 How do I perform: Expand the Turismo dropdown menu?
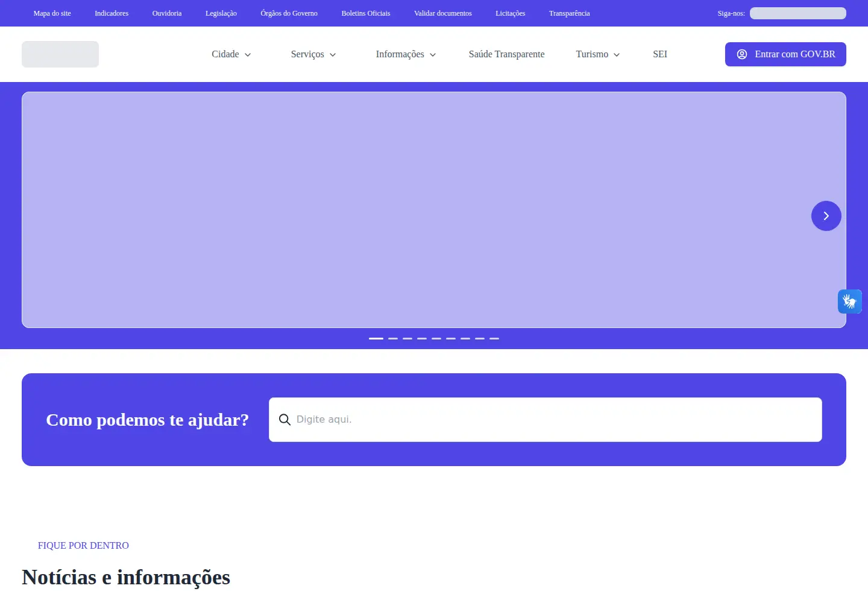(598, 54)
